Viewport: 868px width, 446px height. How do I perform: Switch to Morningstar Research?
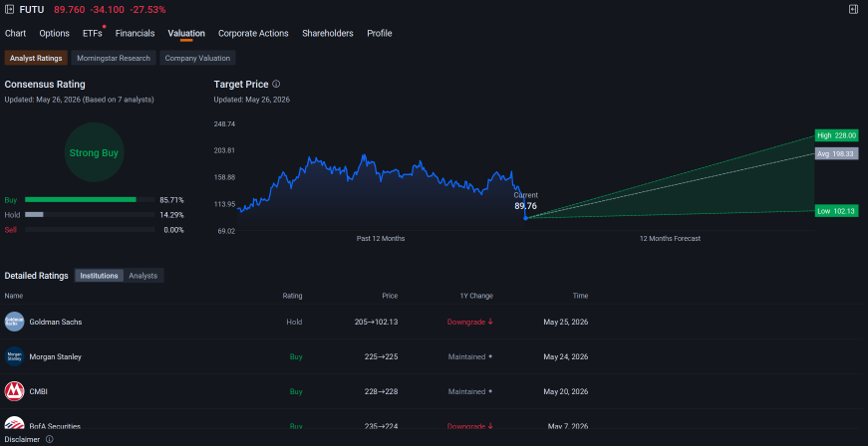(x=114, y=58)
